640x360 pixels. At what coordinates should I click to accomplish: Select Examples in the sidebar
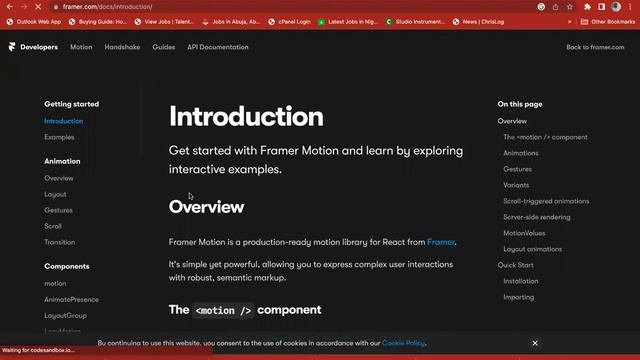[59, 137]
